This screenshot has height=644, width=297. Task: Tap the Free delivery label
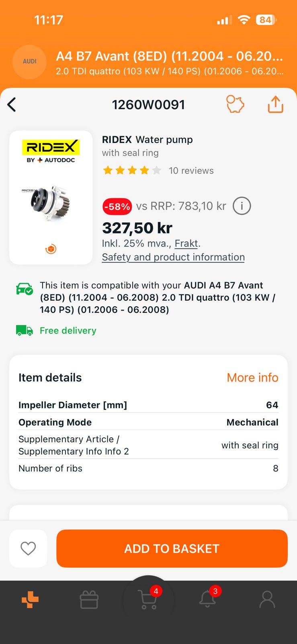coord(68,330)
